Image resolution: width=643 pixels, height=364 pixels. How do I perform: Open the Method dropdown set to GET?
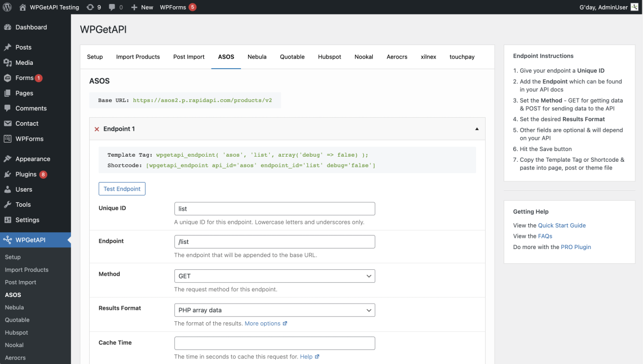pyautogui.click(x=274, y=276)
